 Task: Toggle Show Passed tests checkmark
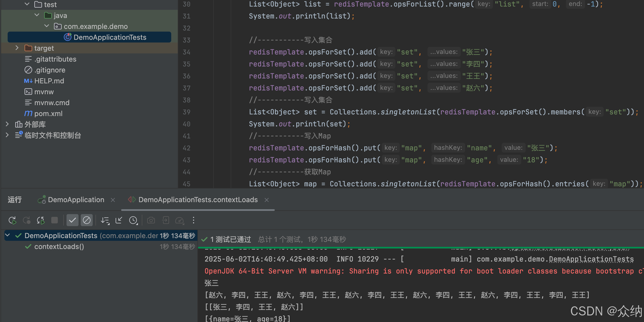click(73, 220)
